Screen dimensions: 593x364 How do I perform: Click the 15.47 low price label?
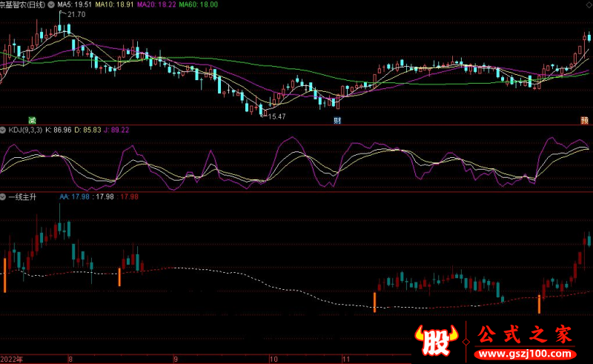click(276, 116)
